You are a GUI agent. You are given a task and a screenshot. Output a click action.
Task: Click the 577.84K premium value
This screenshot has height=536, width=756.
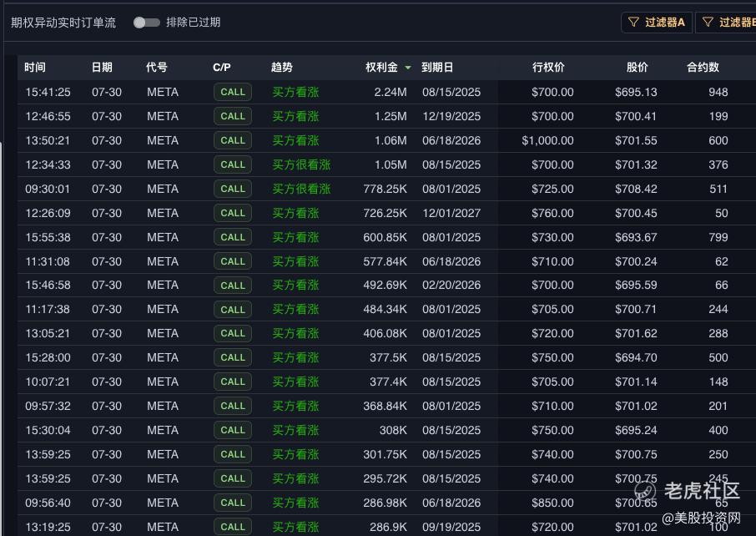pyautogui.click(x=385, y=261)
